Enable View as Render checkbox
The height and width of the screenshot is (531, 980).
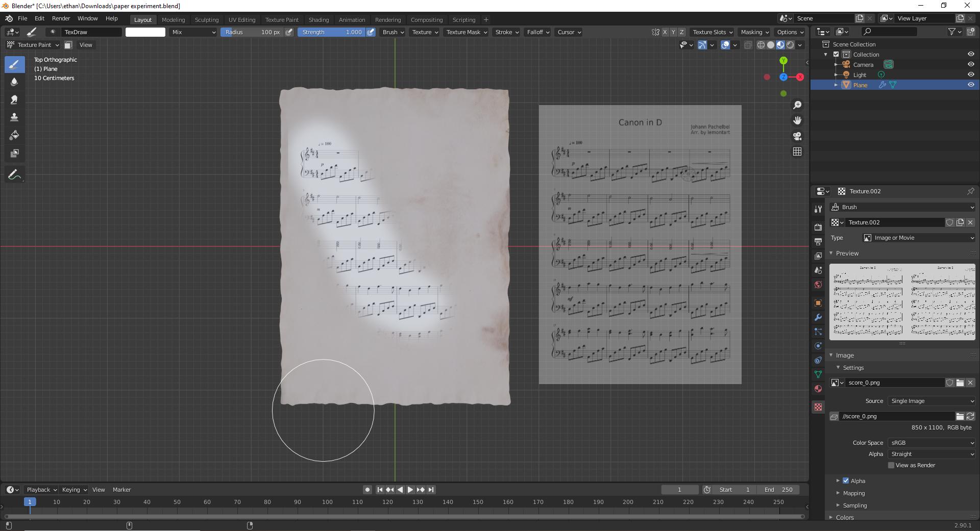click(891, 465)
